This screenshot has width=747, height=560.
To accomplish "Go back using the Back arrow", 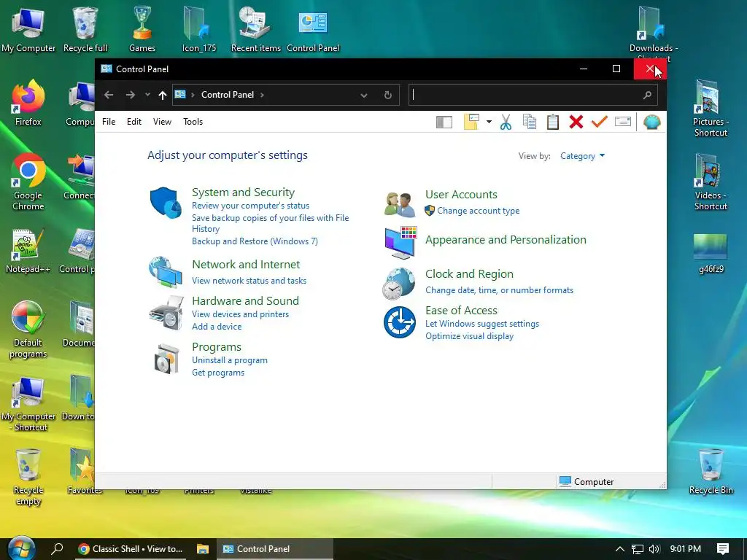I will click(x=109, y=95).
